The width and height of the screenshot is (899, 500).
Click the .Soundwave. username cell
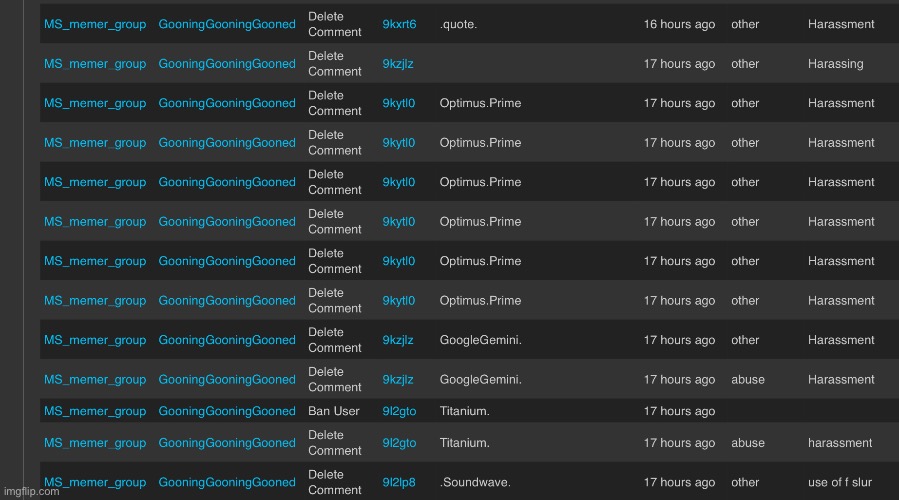tap(475, 482)
